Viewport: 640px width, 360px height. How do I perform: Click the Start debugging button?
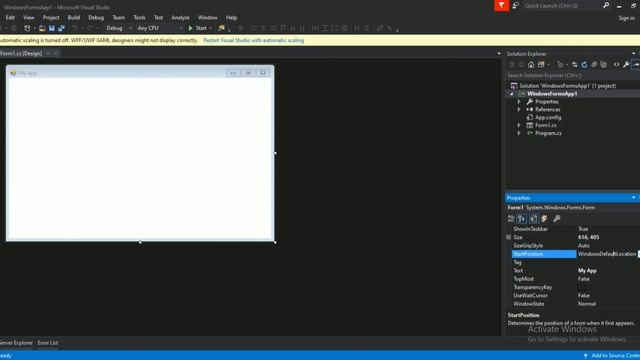click(198, 28)
